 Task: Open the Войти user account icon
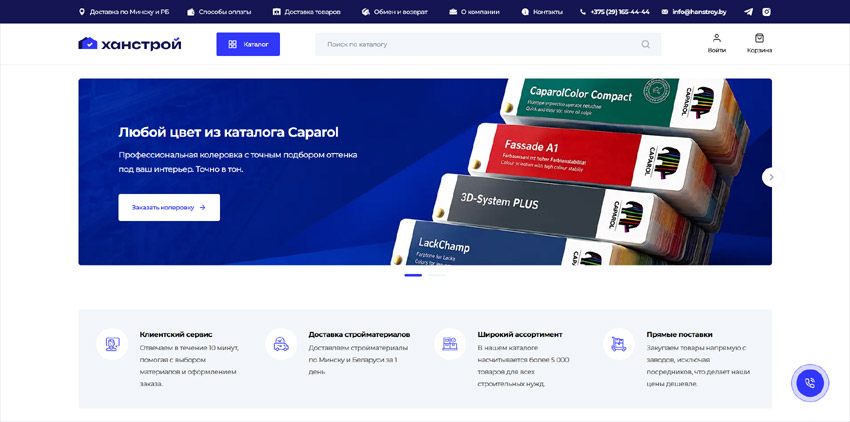[x=717, y=43]
